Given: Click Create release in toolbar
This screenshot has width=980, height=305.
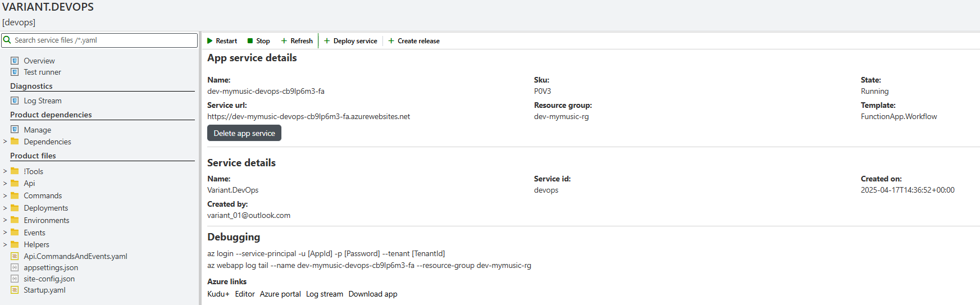Looking at the screenshot, I should [x=414, y=41].
